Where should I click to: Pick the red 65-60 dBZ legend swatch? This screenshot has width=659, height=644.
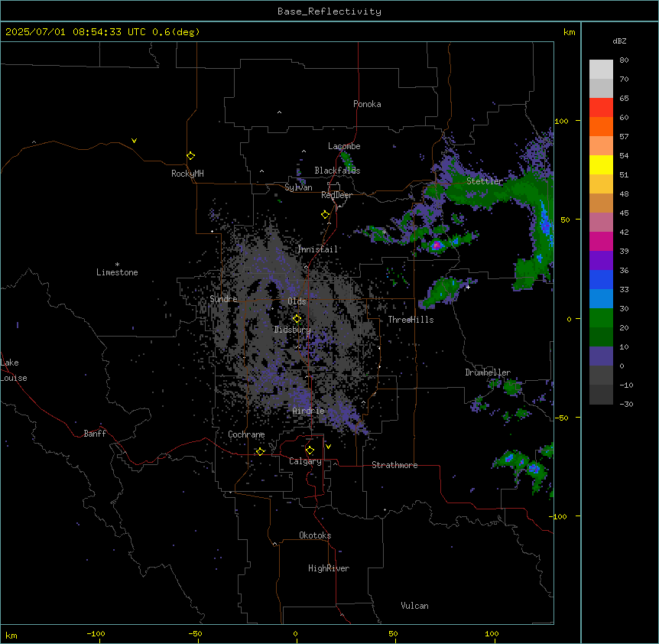point(601,108)
